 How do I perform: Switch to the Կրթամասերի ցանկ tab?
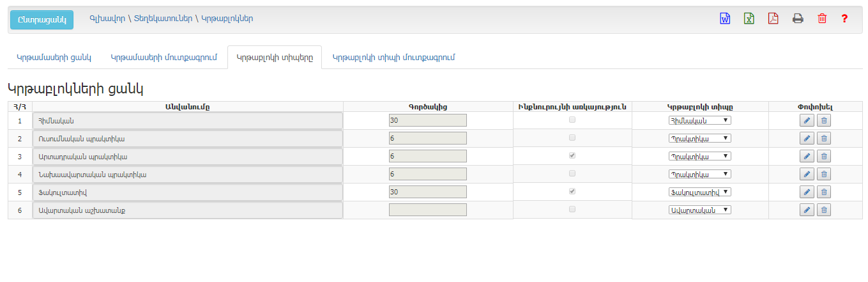(54, 58)
